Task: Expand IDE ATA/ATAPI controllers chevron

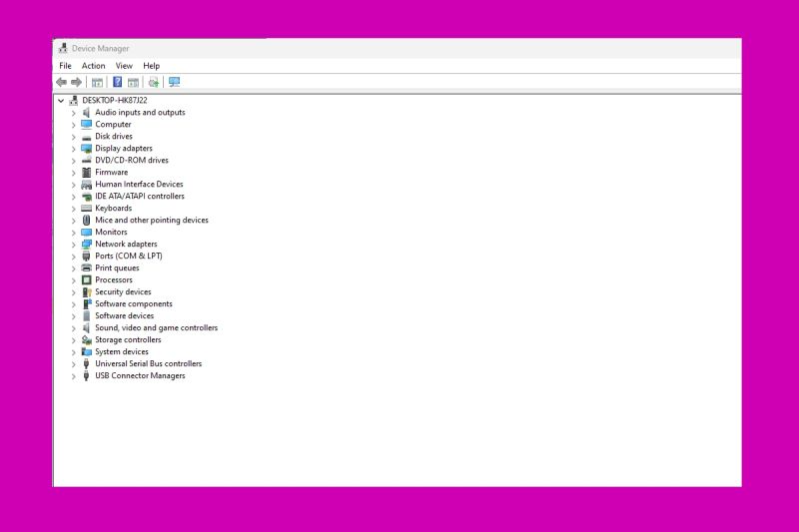Action: (73, 197)
